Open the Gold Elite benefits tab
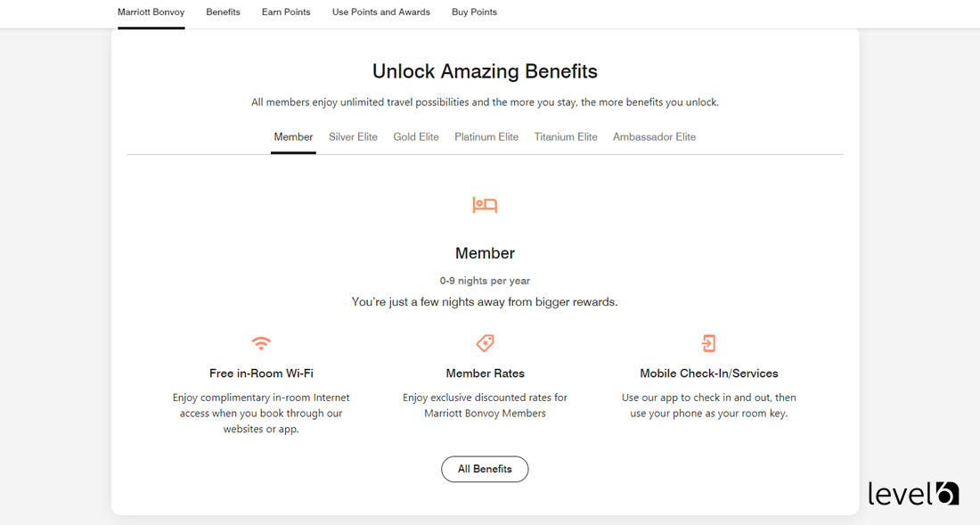980x525 pixels. pyautogui.click(x=415, y=136)
